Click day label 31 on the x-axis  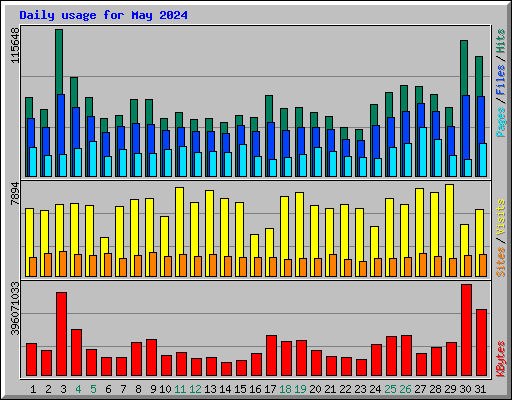[x=480, y=389]
